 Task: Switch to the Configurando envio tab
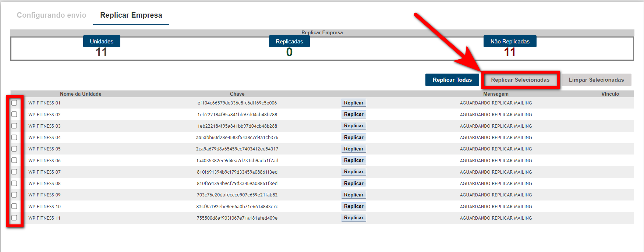[x=52, y=15]
